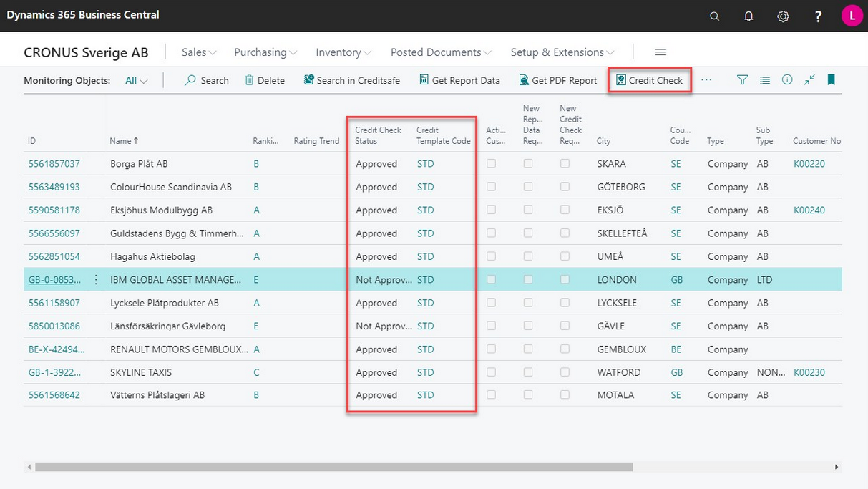Open the Monitoring Objects All filter dropdown
This screenshot has width=868, height=489.
tap(136, 81)
